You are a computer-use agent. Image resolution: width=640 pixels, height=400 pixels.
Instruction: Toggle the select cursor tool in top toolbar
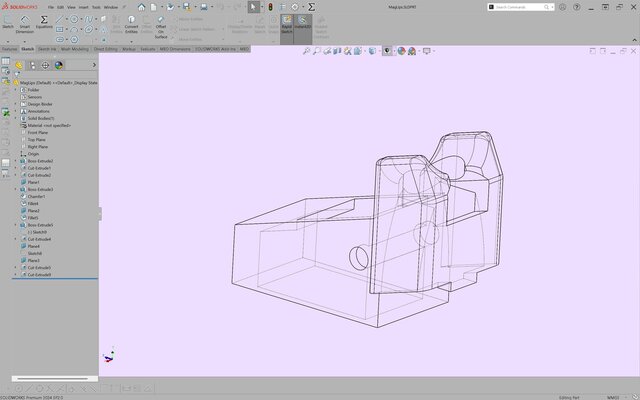click(251, 7)
